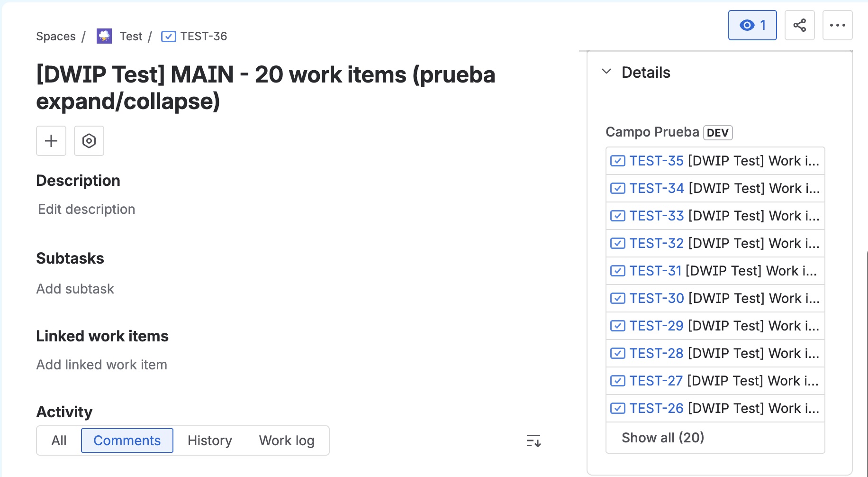This screenshot has width=868, height=477.
Task: Click the task type icon beside TEST-36
Action: click(x=169, y=37)
